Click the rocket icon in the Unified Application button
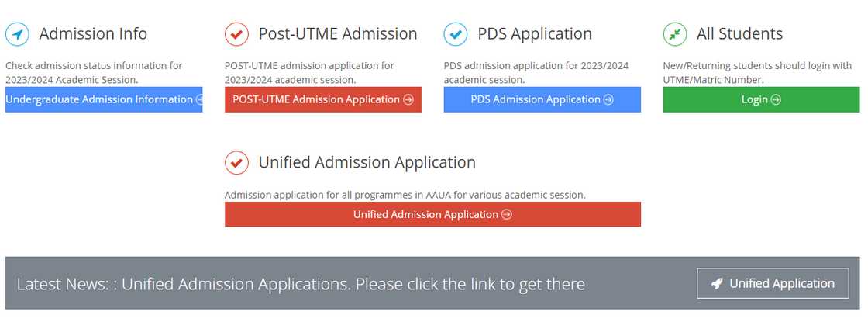The image size is (868, 329). click(718, 283)
